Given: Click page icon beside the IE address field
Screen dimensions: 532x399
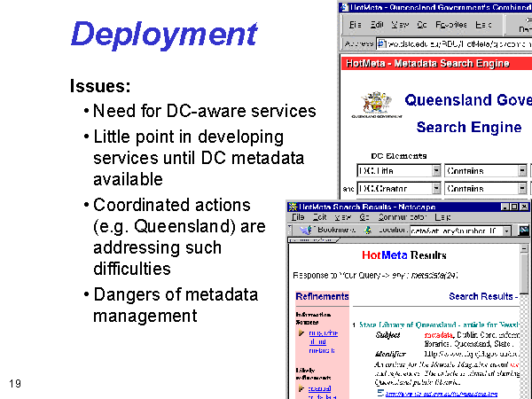Looking at the screenshot, I should point(381,43).
